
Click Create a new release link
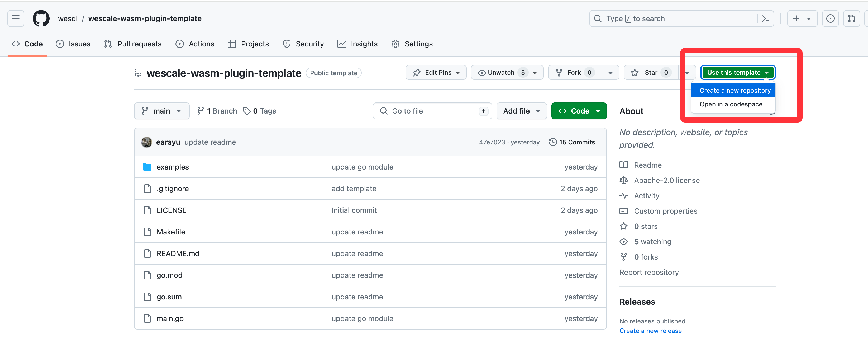650,331
